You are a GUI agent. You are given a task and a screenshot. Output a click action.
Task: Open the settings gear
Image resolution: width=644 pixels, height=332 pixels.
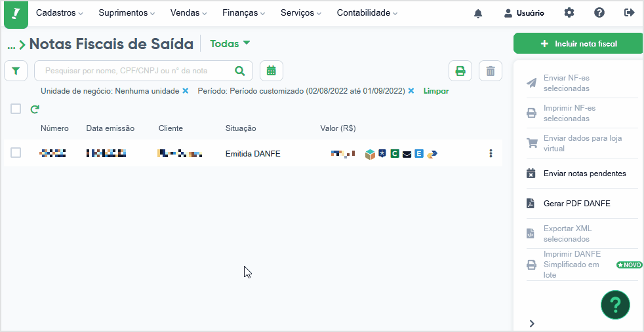click(x=569, y=12)
